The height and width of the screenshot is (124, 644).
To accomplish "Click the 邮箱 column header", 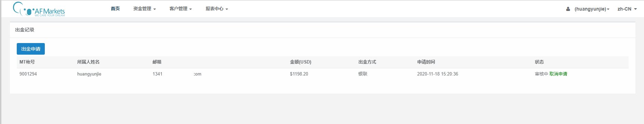I will [157, 62].
